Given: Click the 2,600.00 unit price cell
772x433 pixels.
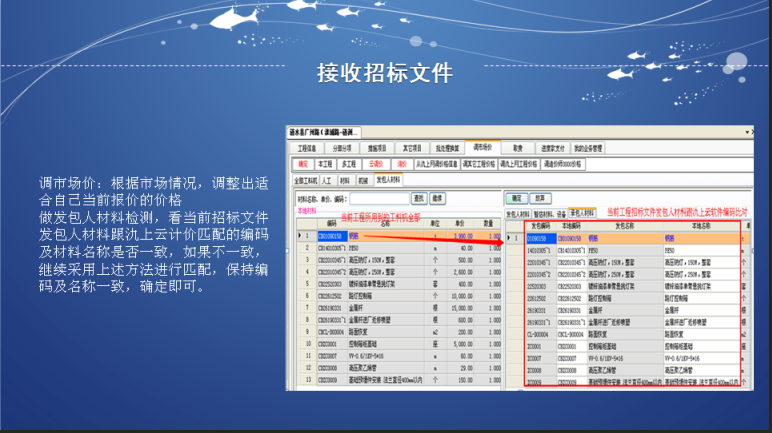Looking at the screenshot, I should [460, 272].
